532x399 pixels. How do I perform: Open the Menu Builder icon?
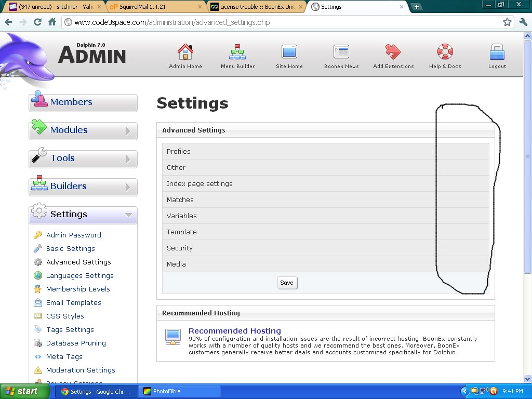click(x=237, y=52)
